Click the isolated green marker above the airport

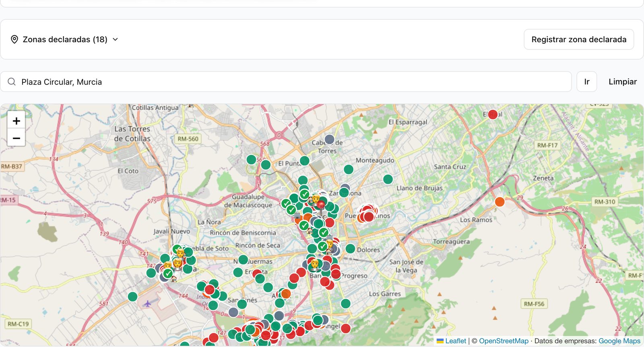pyautogui.click(x=132, y=297)
